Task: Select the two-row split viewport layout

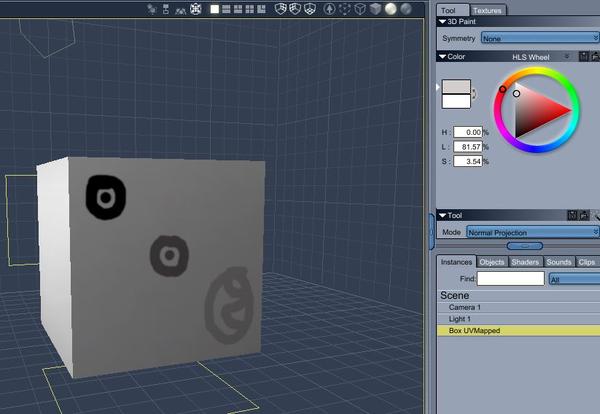Action: click(227, 9)
